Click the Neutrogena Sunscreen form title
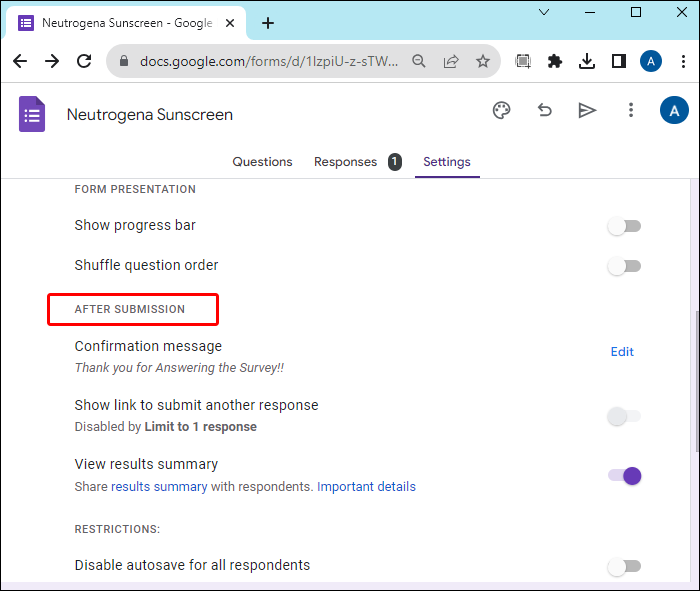Screen dimensions: 700x591 [x=150, y=115]
